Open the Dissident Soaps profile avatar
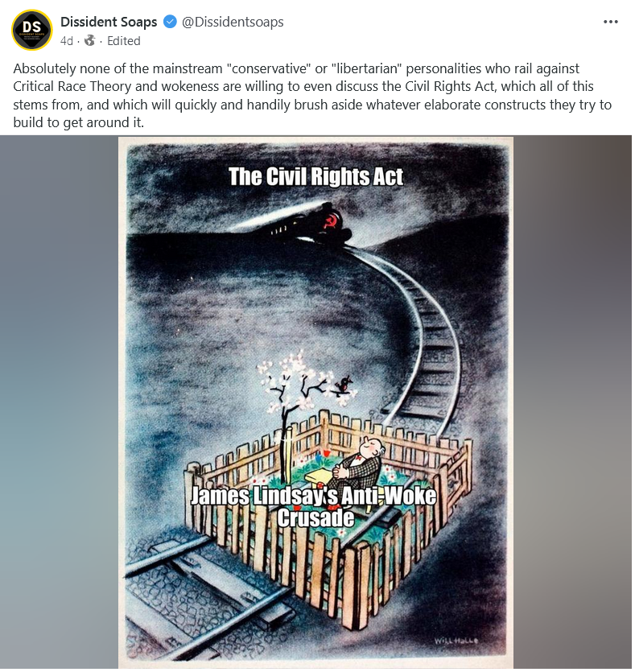 pyautogui.click(x=31, y=30)
